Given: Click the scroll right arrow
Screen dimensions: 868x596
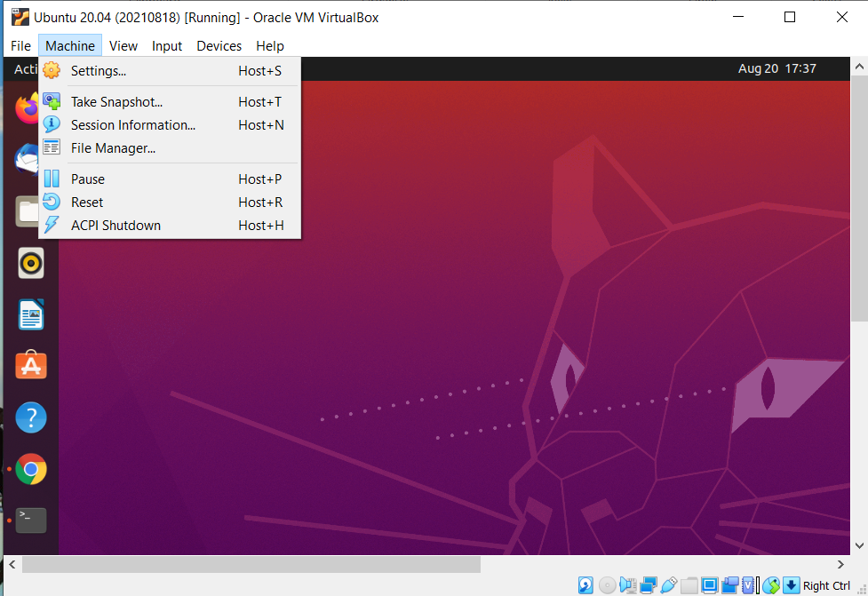Looking at the screenshot, I should [x=840, y=564].
